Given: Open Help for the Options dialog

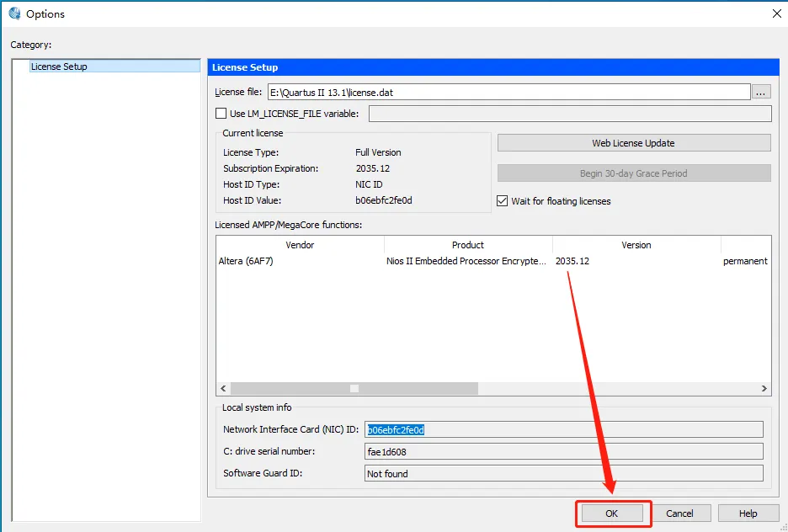Looking at the screenshot, I should point(748,513).
